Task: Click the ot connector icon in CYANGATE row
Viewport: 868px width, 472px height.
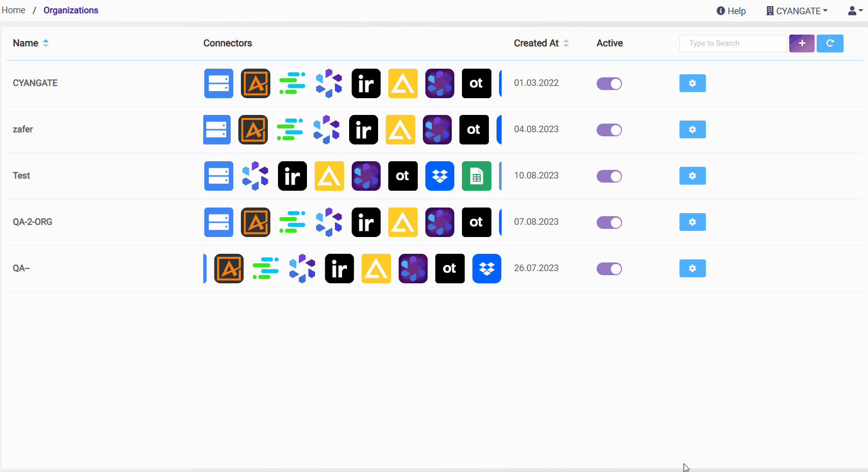Action: [476, 83]
